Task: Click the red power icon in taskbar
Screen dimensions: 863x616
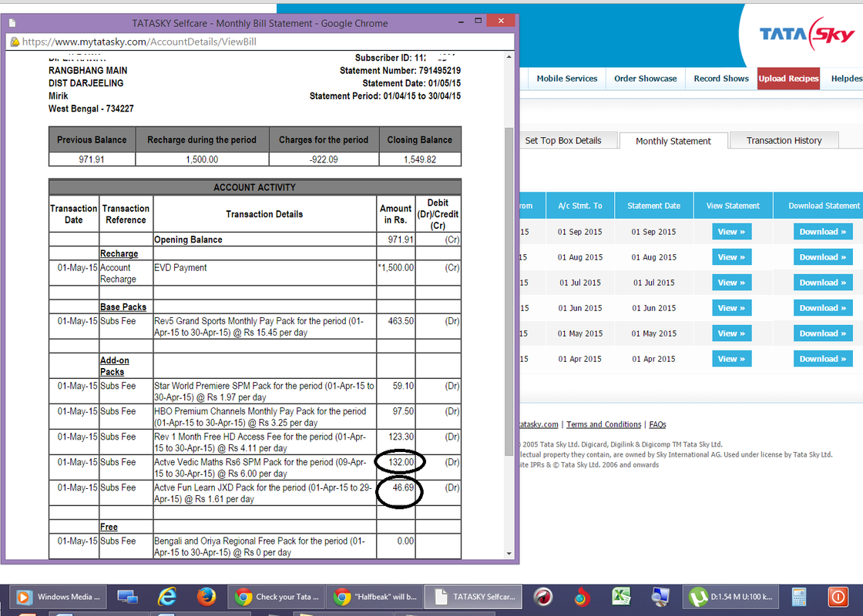Action: [x=838, y=597]
